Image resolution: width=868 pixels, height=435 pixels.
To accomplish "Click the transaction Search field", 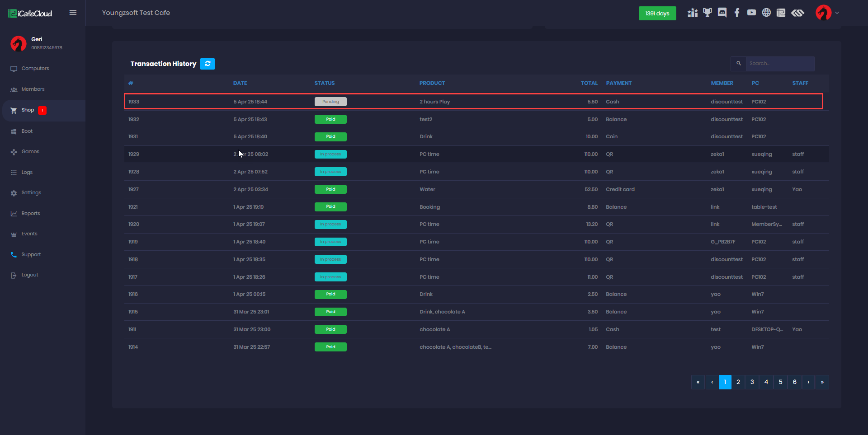I will pos(780,64).
